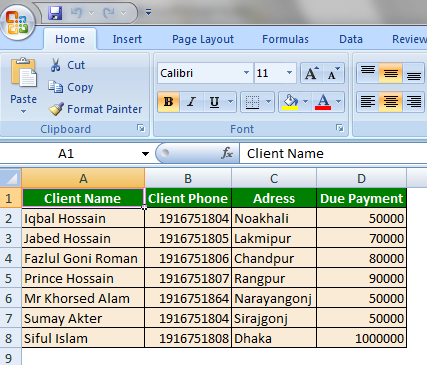This screenshot has width=427, height=365.
Task: Select the cell Fazlul Goni Roman
Action: click(x=83, y=258)
